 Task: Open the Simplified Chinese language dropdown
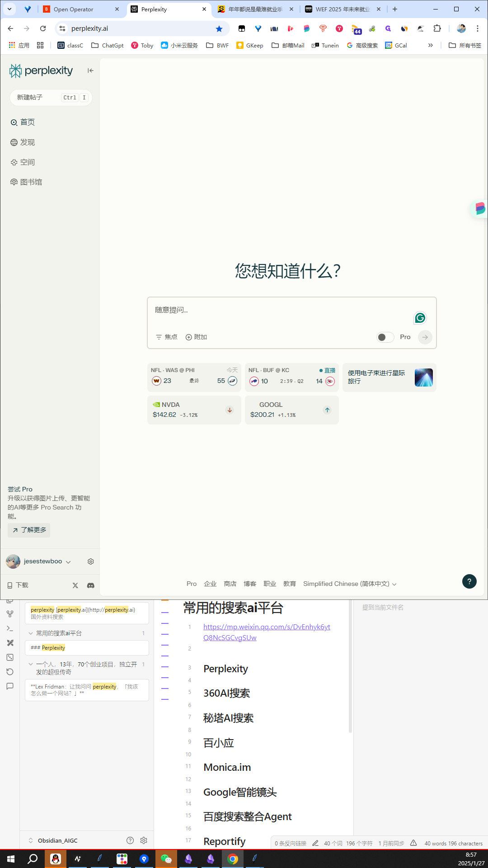tap(349, 584)
